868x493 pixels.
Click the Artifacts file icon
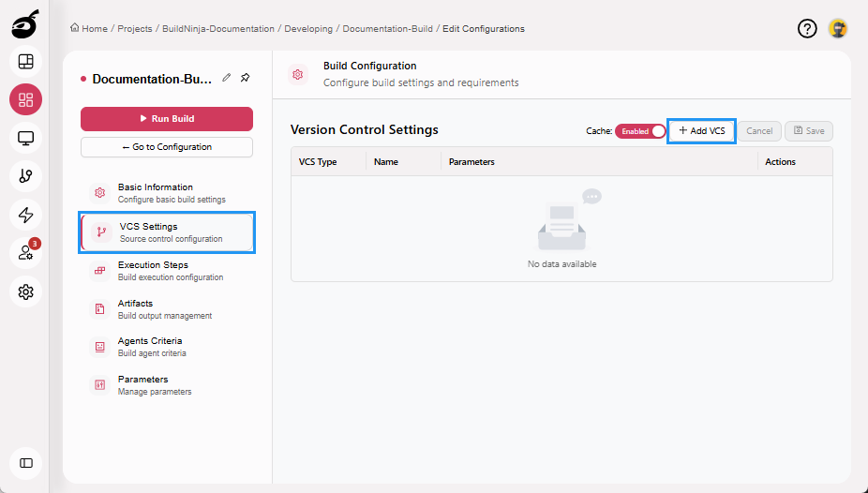pyautogui.click(x=99, y=308)
